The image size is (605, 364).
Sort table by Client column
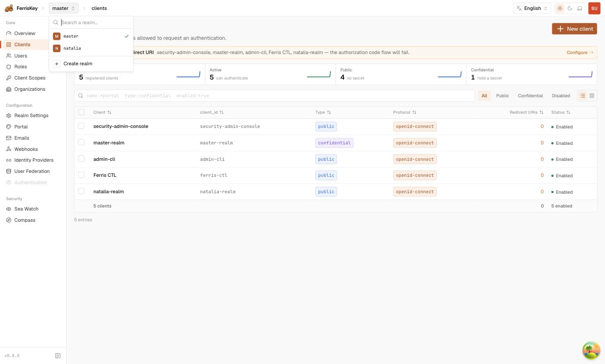pos(102,112)
